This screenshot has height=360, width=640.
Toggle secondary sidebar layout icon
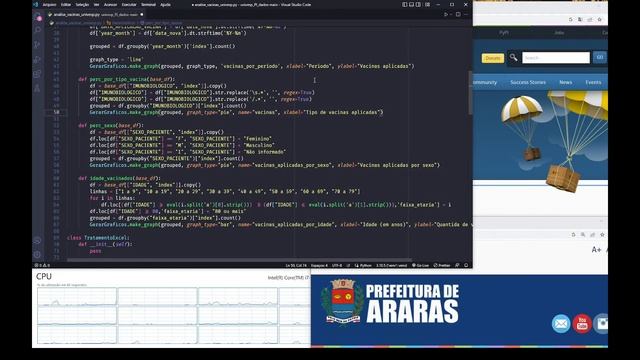coord(418,4)
